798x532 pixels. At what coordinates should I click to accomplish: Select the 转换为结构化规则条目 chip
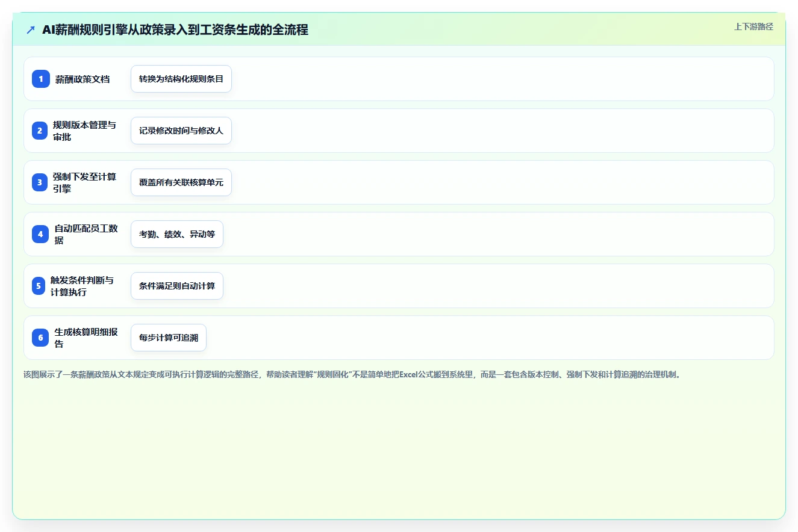[181, 79]
